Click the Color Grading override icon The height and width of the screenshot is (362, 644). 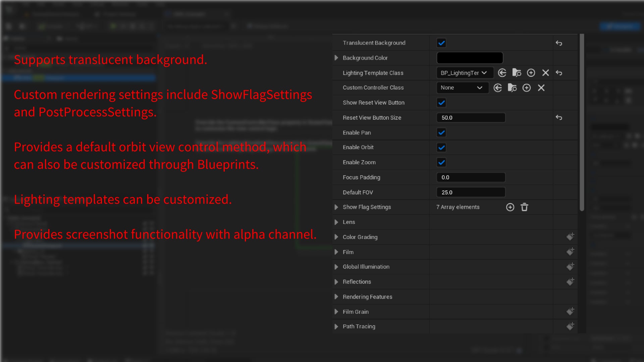570,237
